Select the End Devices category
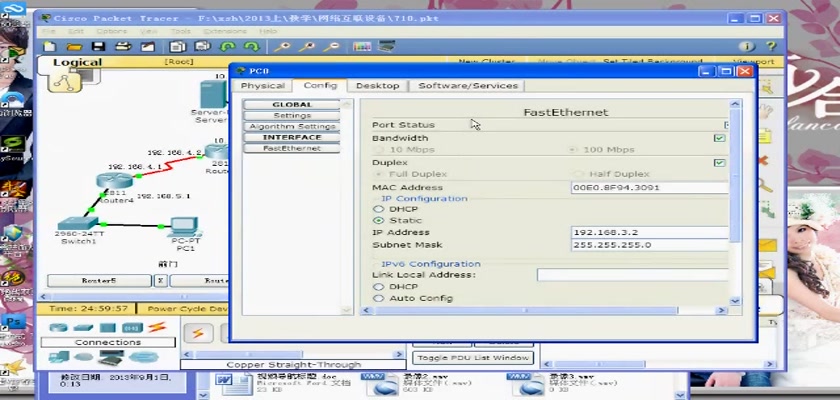The width and height of the screenshot is (840, 400). coord(58,356)
